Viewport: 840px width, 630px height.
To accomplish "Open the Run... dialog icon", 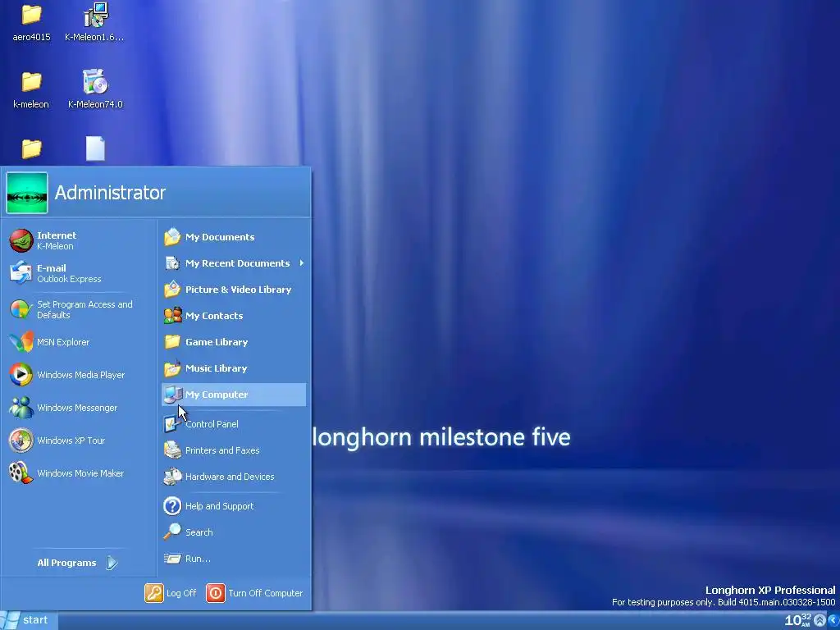I will pyautogui.click(x=172, y=559).
